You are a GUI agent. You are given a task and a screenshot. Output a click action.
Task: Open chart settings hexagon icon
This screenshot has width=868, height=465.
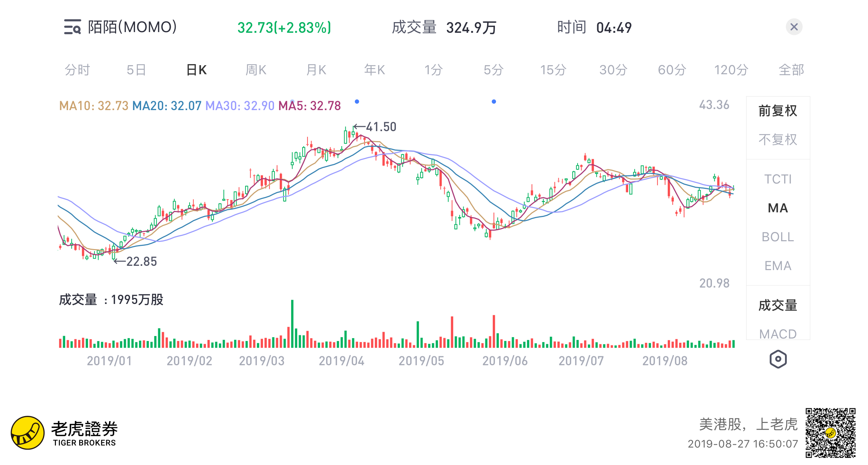(778, 359)
